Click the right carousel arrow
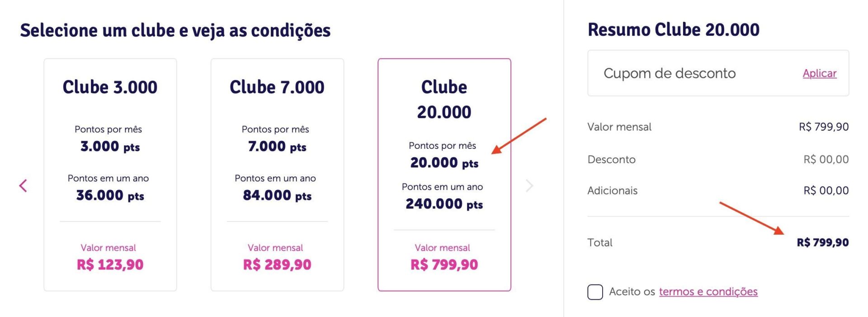868x317 pixels. pos(529,185)
